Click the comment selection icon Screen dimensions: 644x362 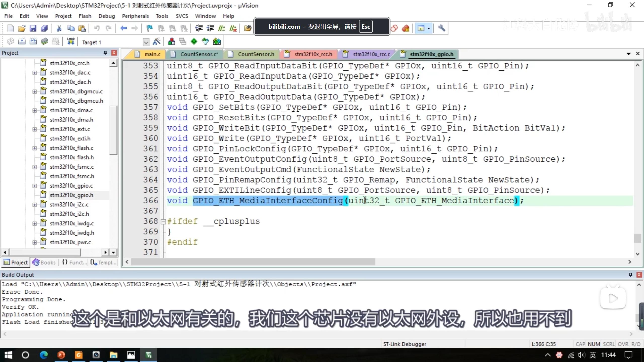pos(221,28)
